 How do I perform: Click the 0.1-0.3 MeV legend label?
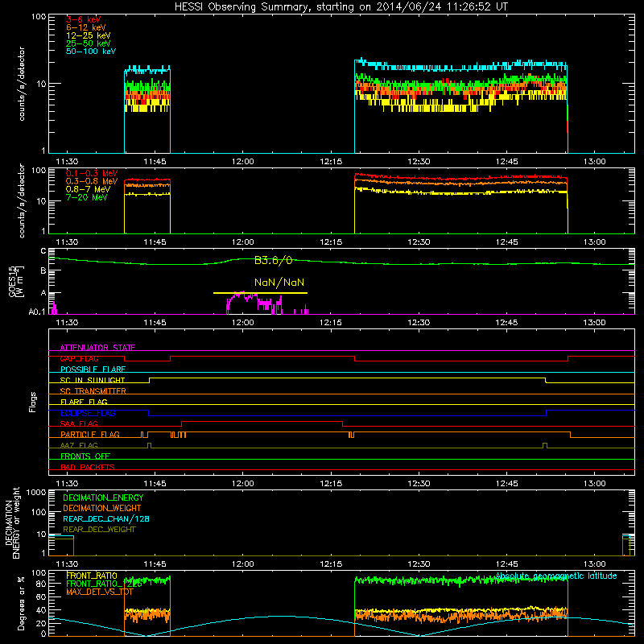point(92,173)
